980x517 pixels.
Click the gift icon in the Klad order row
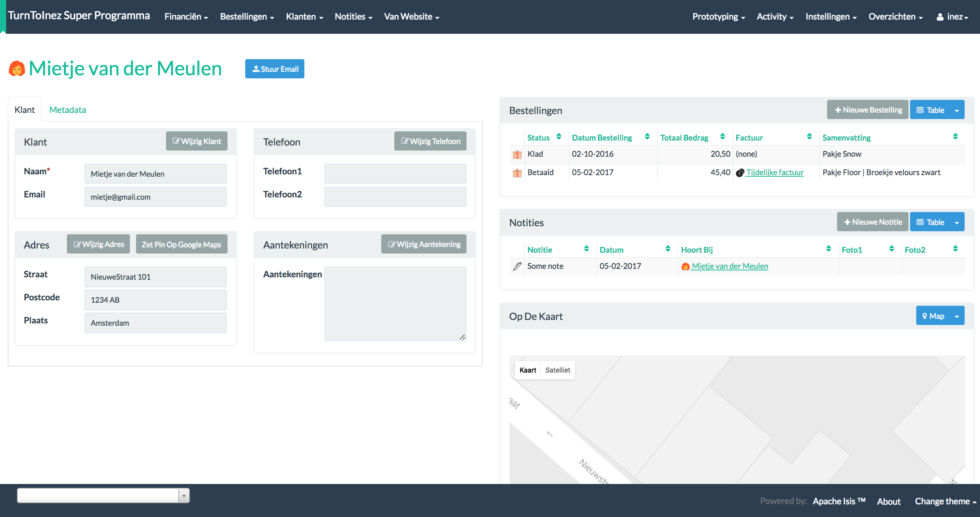[517, 154]
